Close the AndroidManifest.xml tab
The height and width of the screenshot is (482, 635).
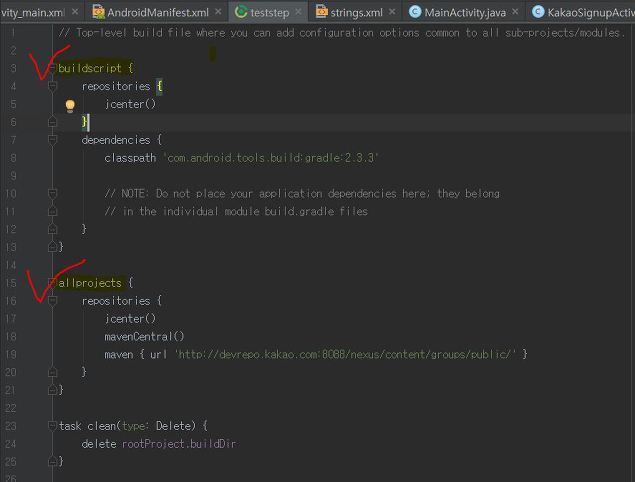tap(218, 12)
